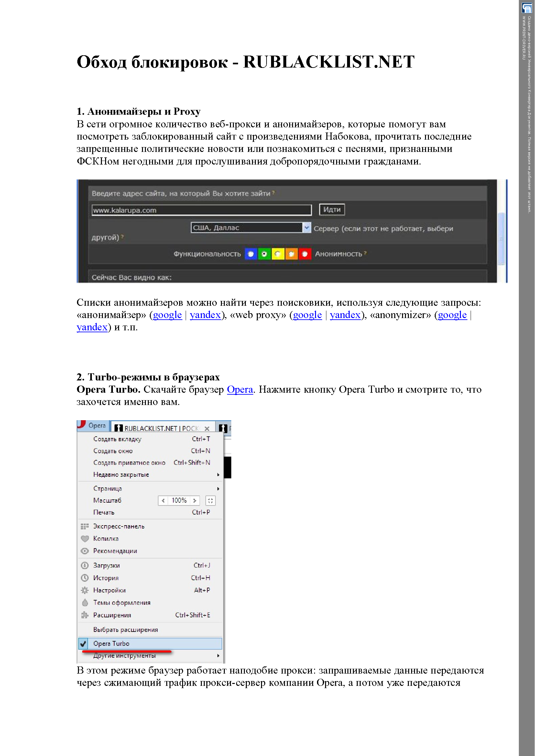This screenshot has width=535, height=756.
Task: Click the Рекомендации eye icon
Action: (85, 551)
